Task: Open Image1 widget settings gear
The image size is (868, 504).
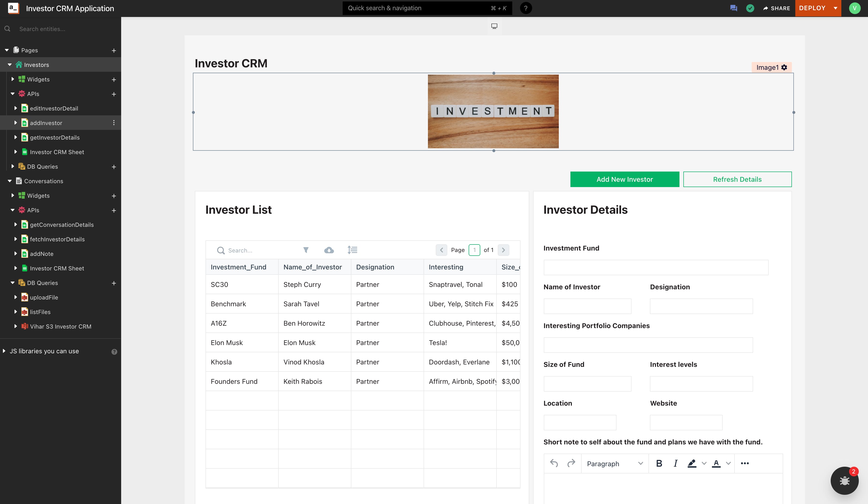Action: 784,68
